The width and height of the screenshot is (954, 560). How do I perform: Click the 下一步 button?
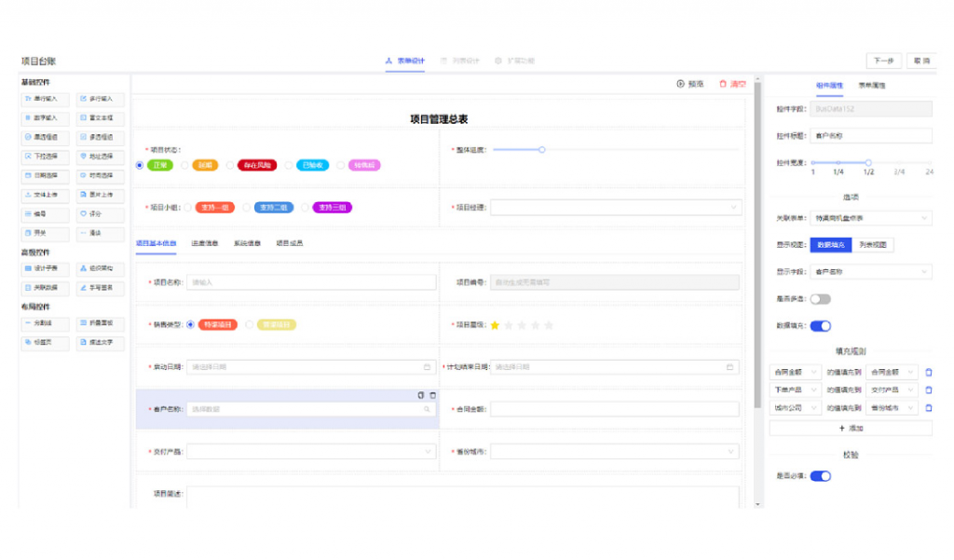(x=883, y=61)
